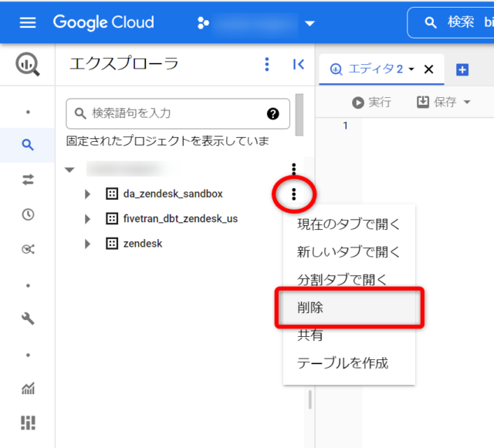This screenshot has height=448, width=494.
Task: Open da_zendesk_sandbox three-dot actions menu
Action: pos(293,194)
